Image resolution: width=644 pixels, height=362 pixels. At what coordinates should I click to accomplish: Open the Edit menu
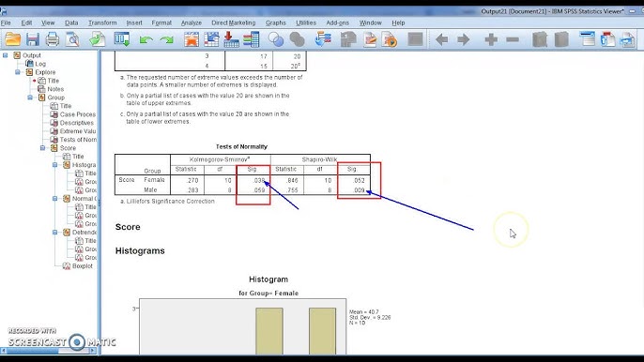pyautogui.click(x=26, y=23)
